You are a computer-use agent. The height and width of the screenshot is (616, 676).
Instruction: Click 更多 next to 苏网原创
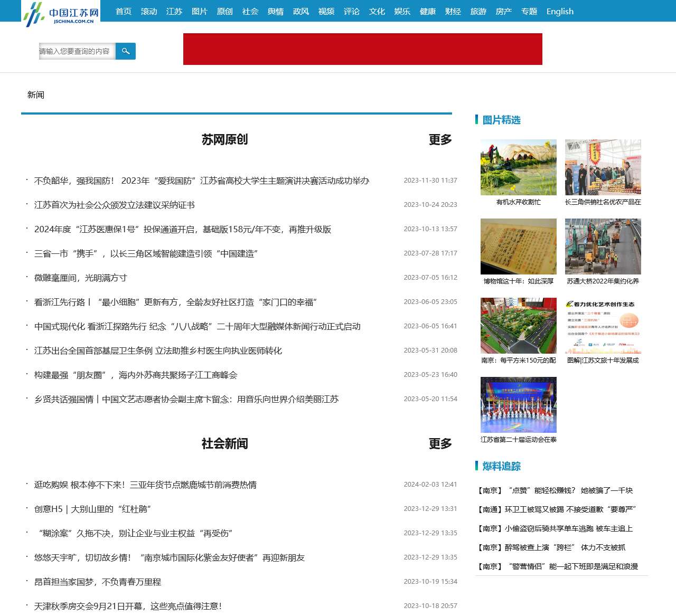coord(440,140)
